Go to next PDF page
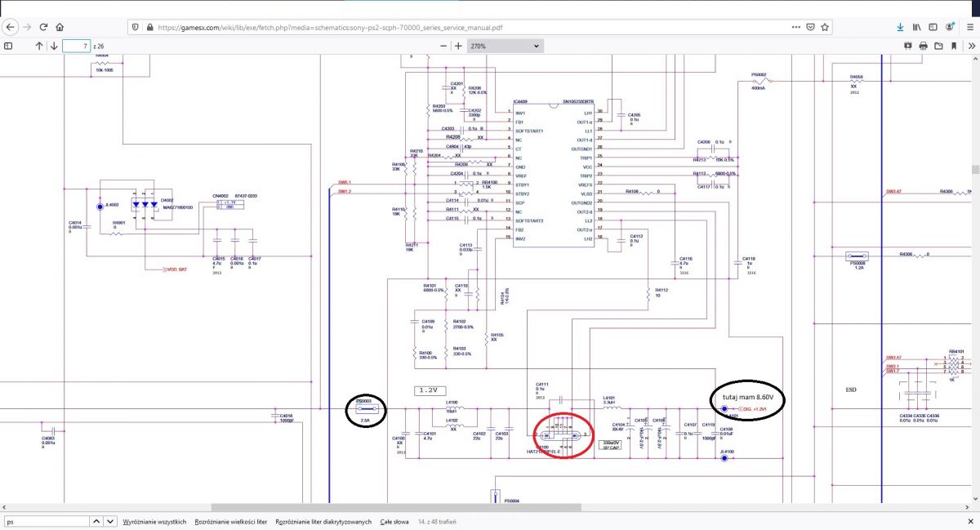Screen dimensions: 980x530 coord(53,47)
